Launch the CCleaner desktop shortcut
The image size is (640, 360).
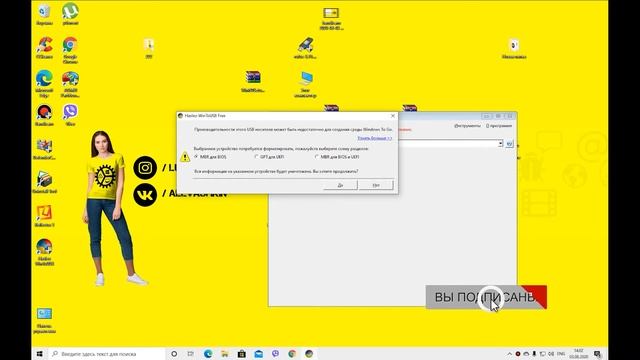[44, 48]
